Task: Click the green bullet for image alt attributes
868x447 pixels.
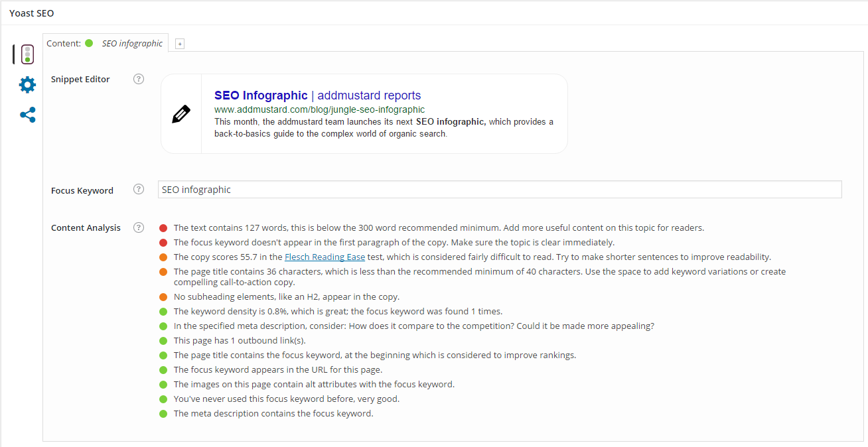Action: coord(163,385)
